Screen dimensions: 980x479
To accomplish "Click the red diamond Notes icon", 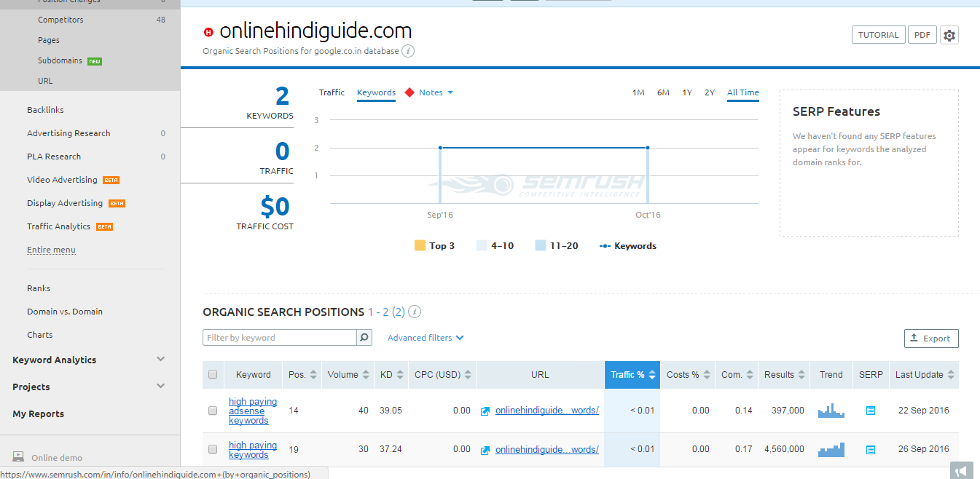I will [409, 92].
